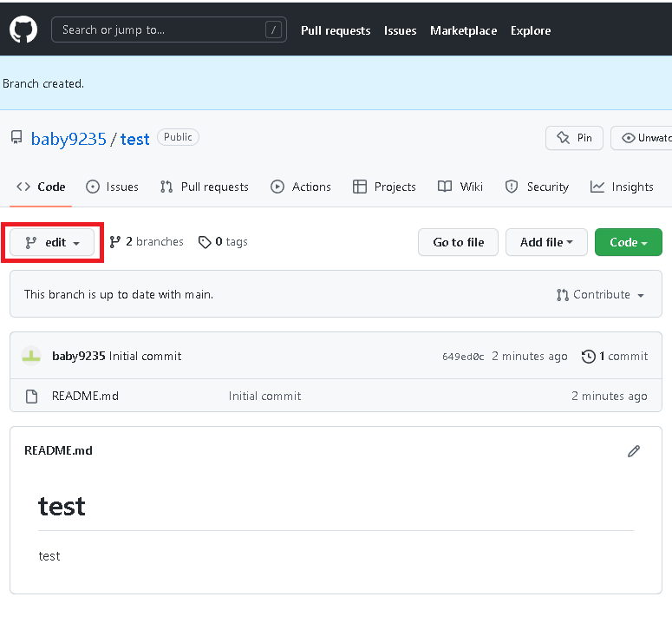Screen dimensions: 672x623
Task: Expand the Contribute dropdown
Action: [x=600, y=294]
